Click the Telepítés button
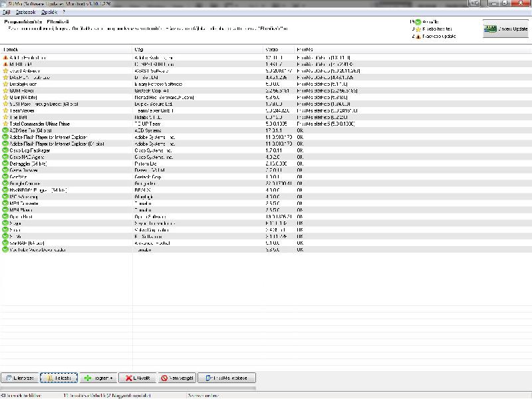 (59, 378)
